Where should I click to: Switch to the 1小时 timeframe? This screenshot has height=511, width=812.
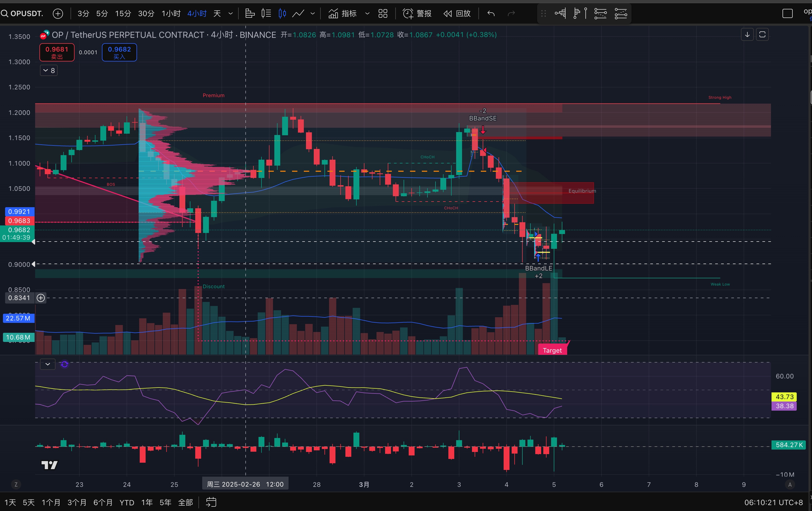click(171, 13)
